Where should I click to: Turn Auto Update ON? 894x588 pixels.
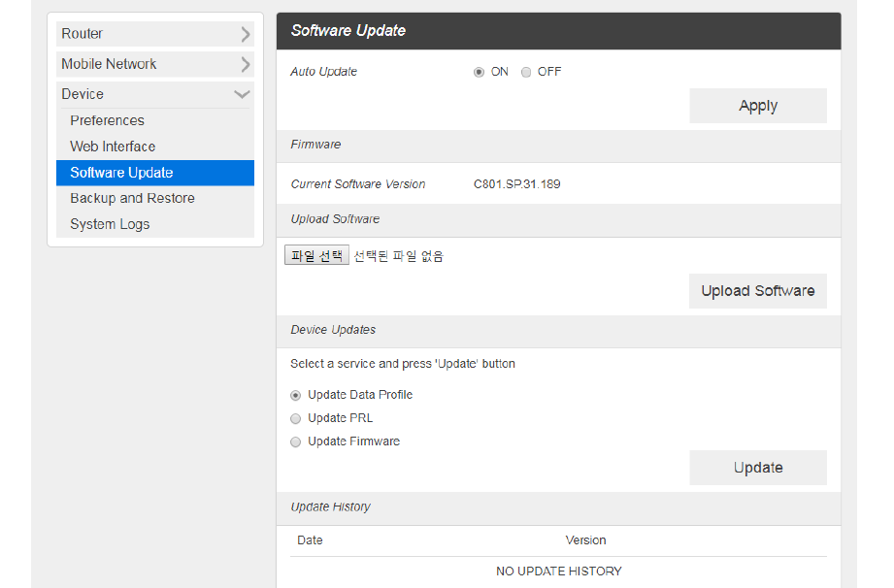tap(479, 72)
